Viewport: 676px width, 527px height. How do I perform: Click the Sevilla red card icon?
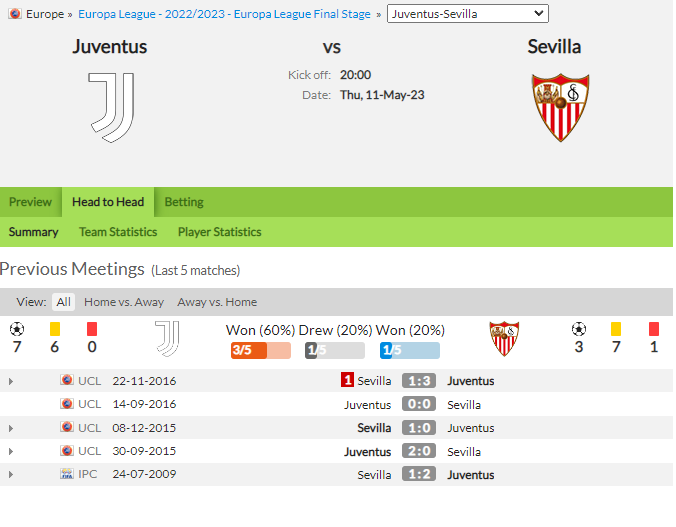[x=654, y=329]
